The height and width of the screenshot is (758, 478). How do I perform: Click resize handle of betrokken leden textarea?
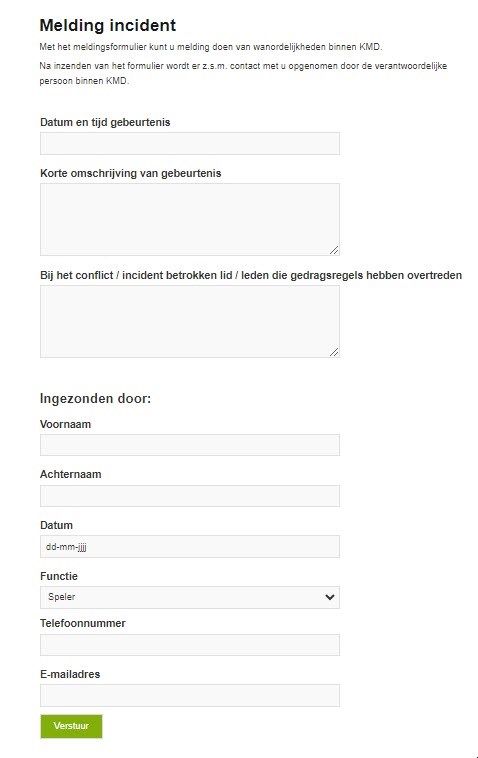point(334,352)
